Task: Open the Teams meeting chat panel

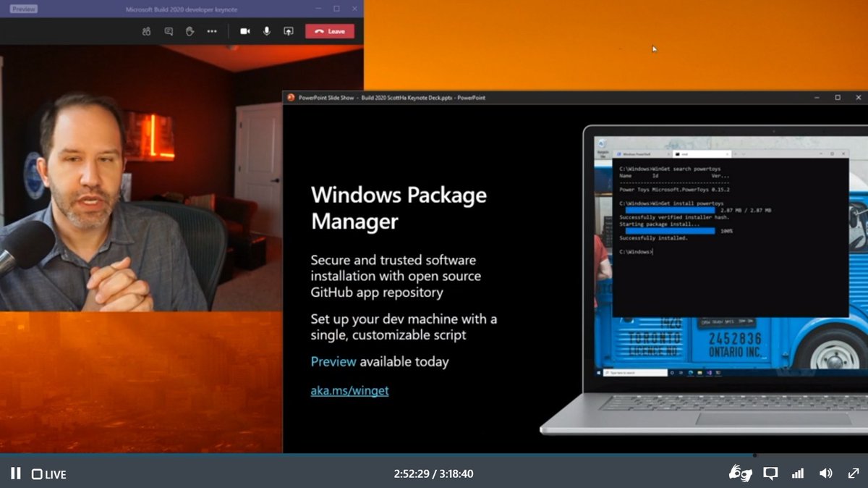Action: pos(169,31)
